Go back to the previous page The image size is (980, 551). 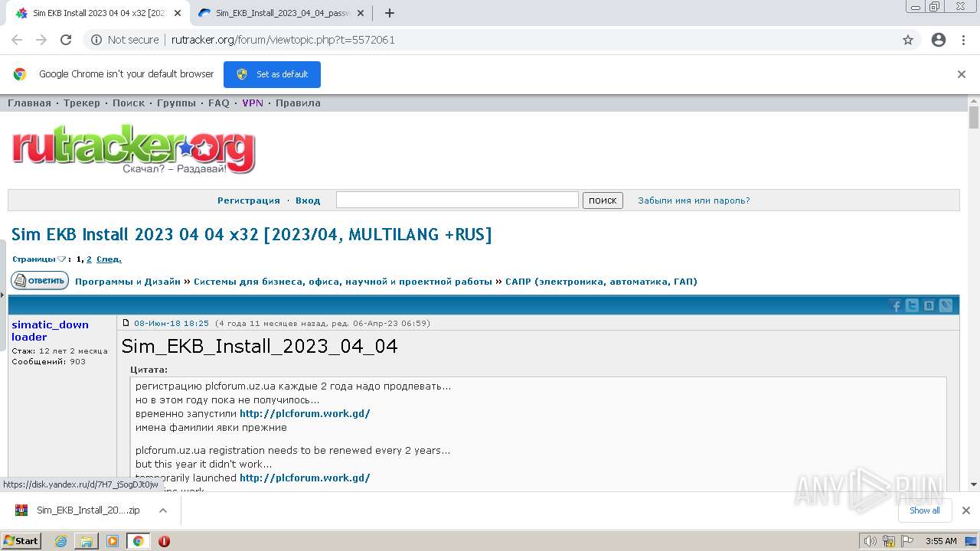point(17,40)
